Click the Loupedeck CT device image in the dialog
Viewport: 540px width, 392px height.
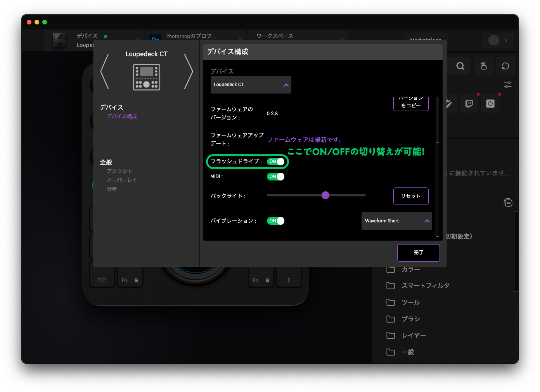[x=147, y=77]
